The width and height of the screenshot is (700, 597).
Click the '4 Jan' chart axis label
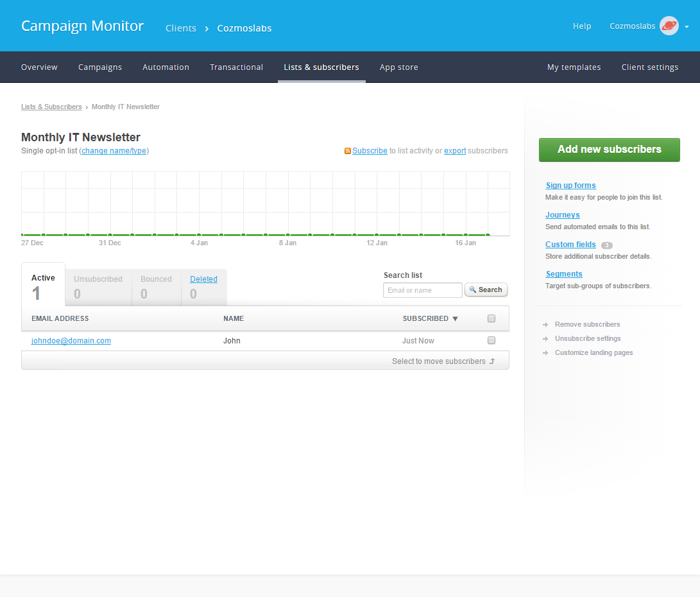point(199,243)
